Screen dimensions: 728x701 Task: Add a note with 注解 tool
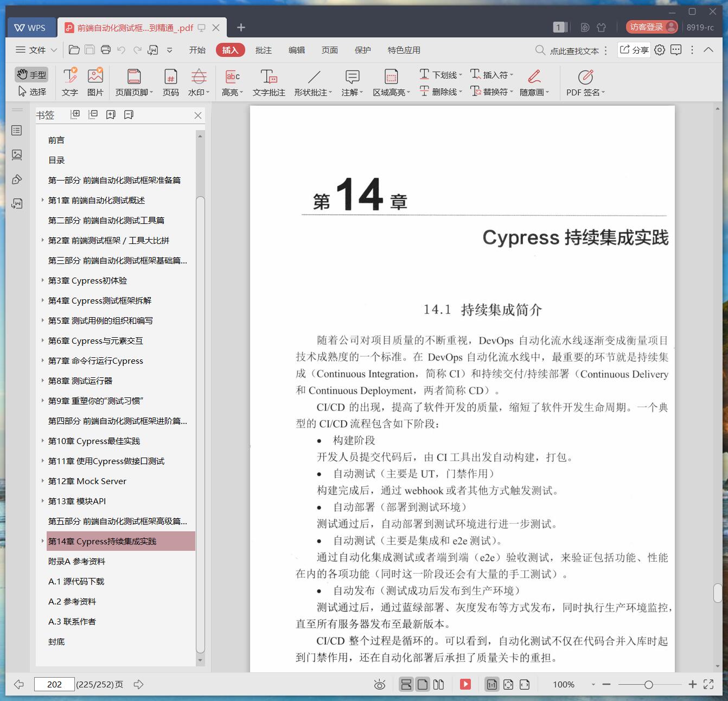pyautogui.click(x=352, y=82)
